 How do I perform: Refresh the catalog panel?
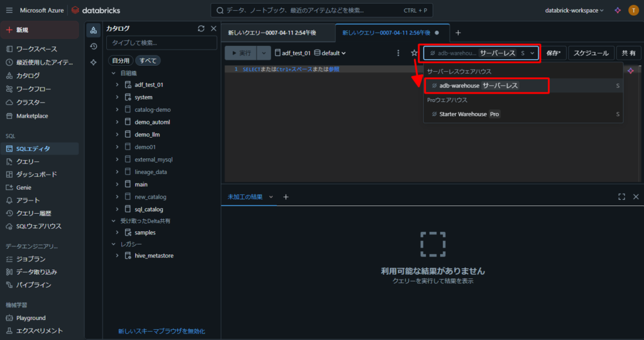click(201, 28)
